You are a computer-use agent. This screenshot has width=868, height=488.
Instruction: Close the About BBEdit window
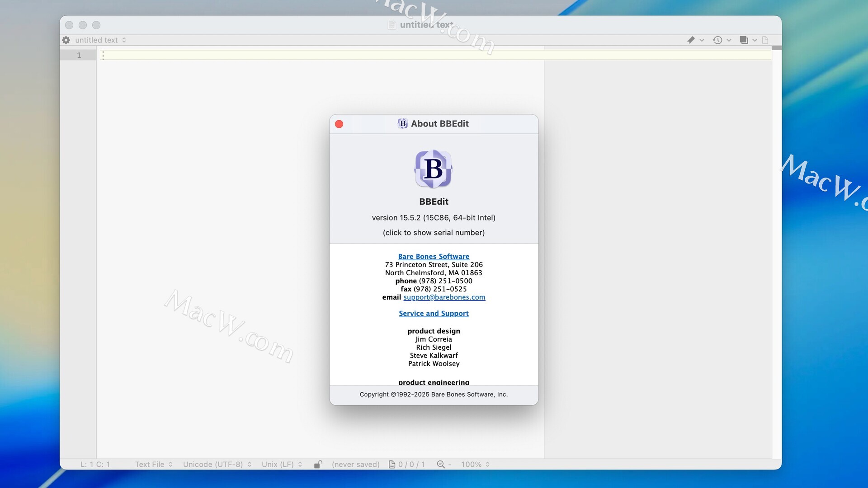[339, 124]
